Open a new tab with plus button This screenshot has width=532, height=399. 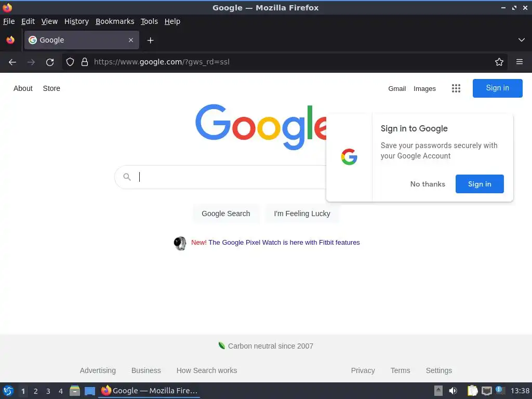[x=150, y=41]
